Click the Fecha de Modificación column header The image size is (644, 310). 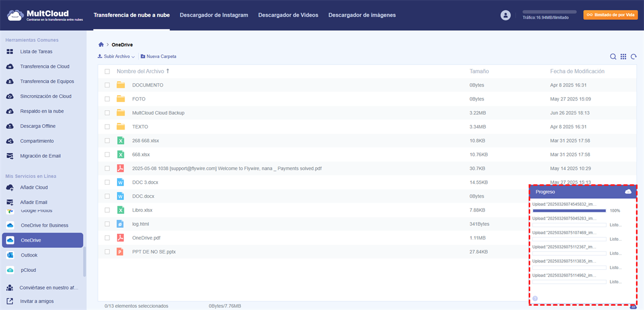[577, 71]
